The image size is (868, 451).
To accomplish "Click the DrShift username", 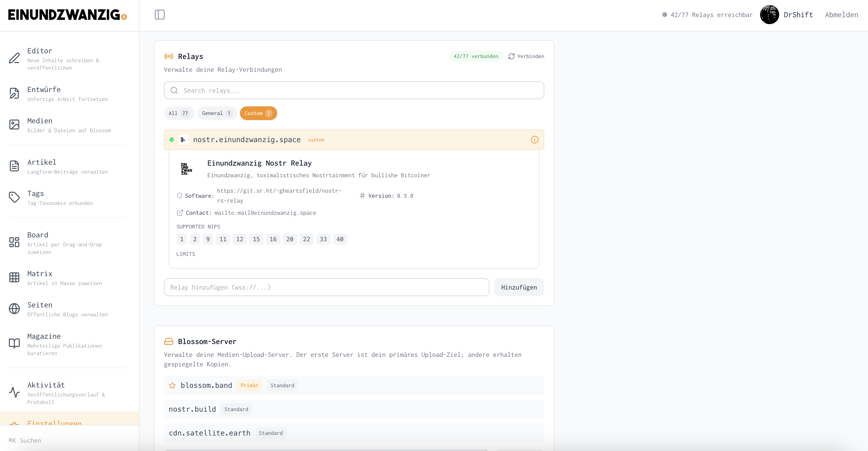I will (798, 15).
